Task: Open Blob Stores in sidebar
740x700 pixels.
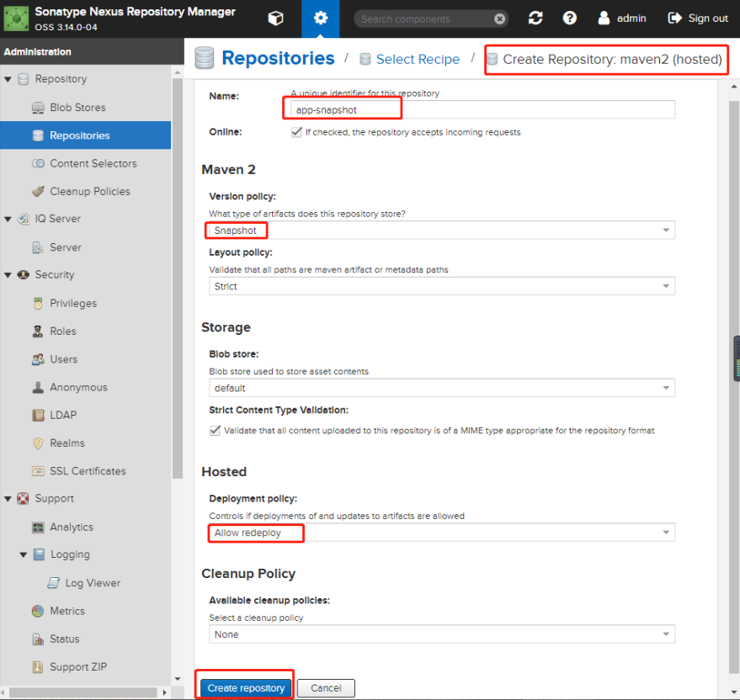Action: click(x=77, y=108)
